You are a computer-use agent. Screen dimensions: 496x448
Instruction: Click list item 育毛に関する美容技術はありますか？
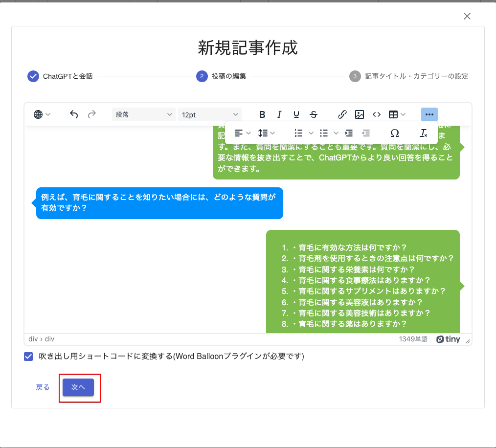coord(364,313)
